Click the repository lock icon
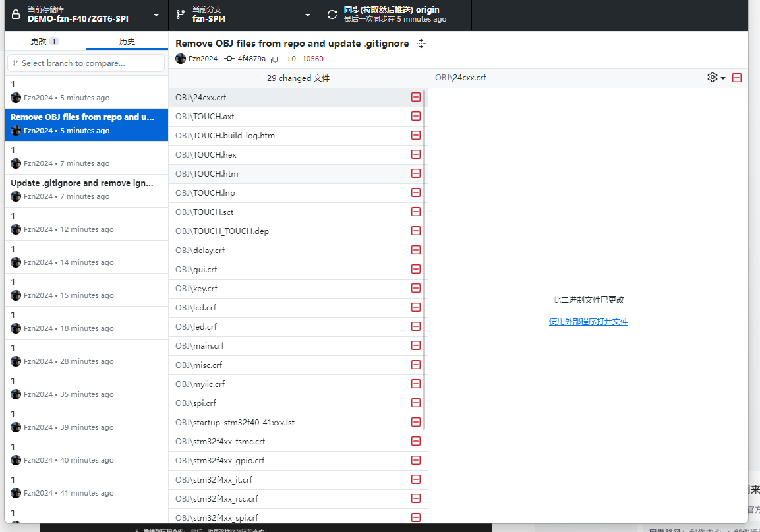Screen dimensions: 760x532 tap(15, 15)
